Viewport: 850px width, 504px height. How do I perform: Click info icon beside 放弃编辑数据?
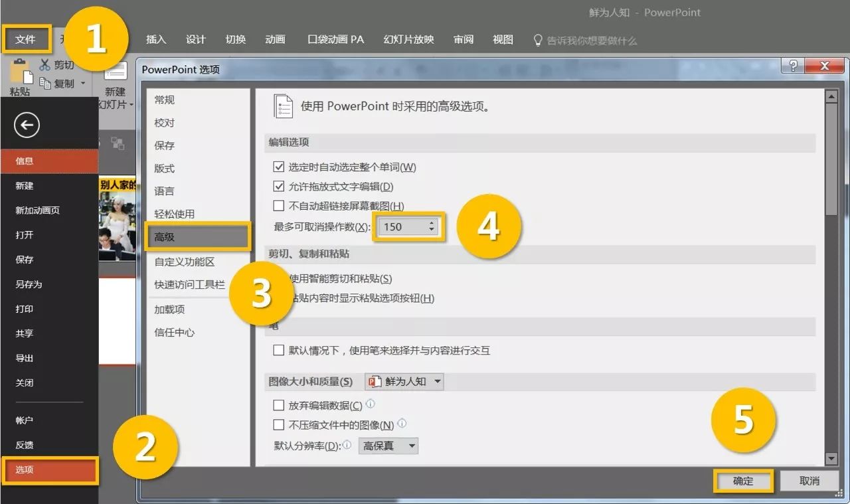point(371,403)
